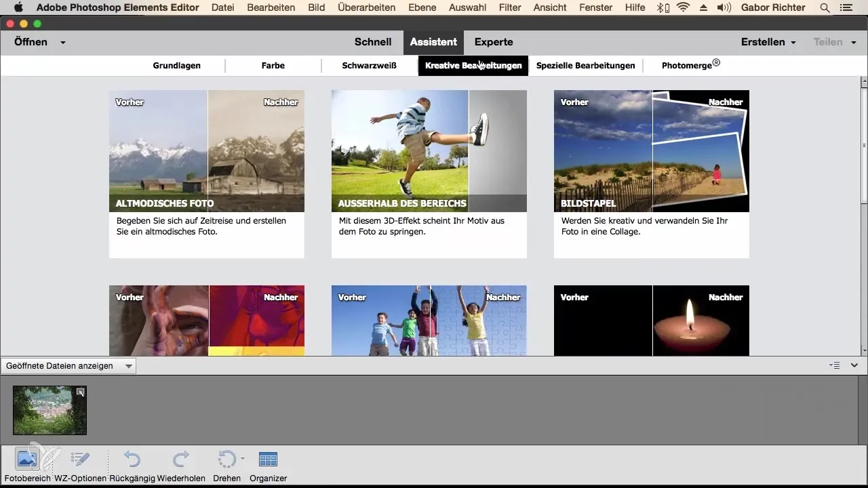Viewport: 868px width, 488px height.
Task: Open the photo bin panel menu icon
Action: coord(834,365)
